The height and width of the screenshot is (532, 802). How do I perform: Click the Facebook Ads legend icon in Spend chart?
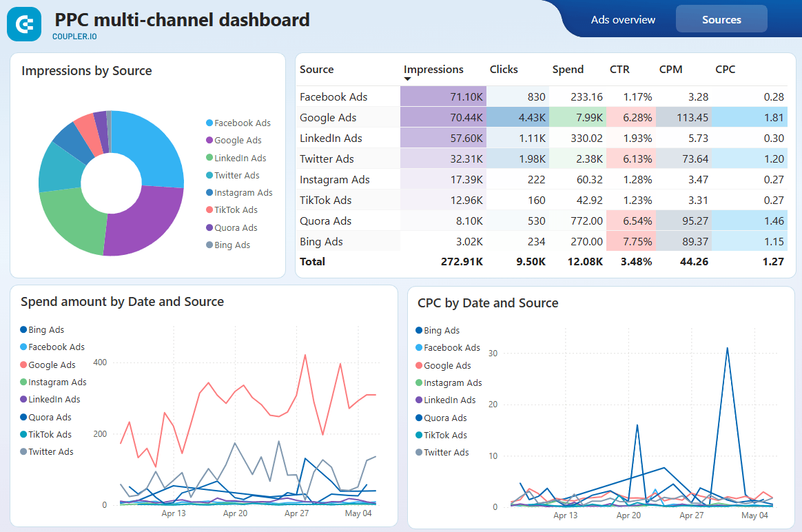[25, 347]
